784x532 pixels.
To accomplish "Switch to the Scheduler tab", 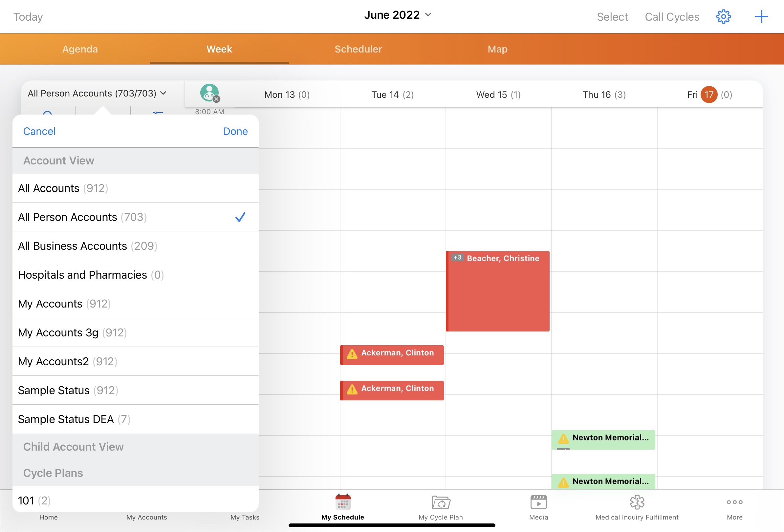I will 358,49.
